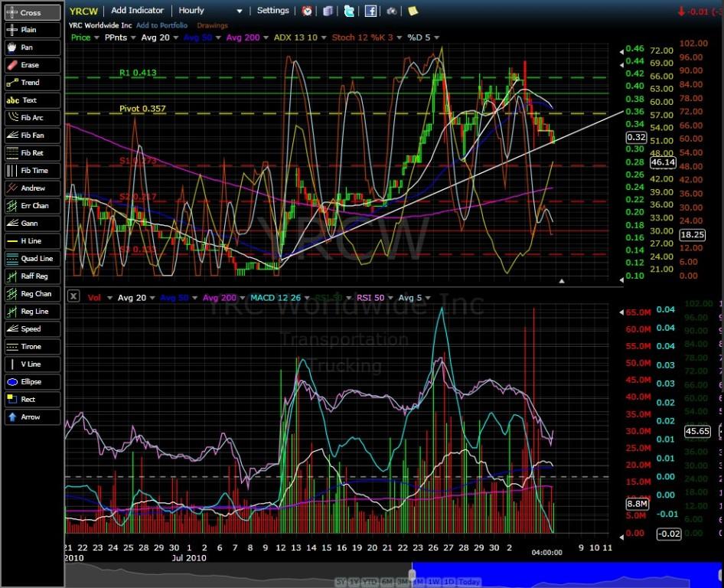Open the sticky note icon

coord(413,11)
